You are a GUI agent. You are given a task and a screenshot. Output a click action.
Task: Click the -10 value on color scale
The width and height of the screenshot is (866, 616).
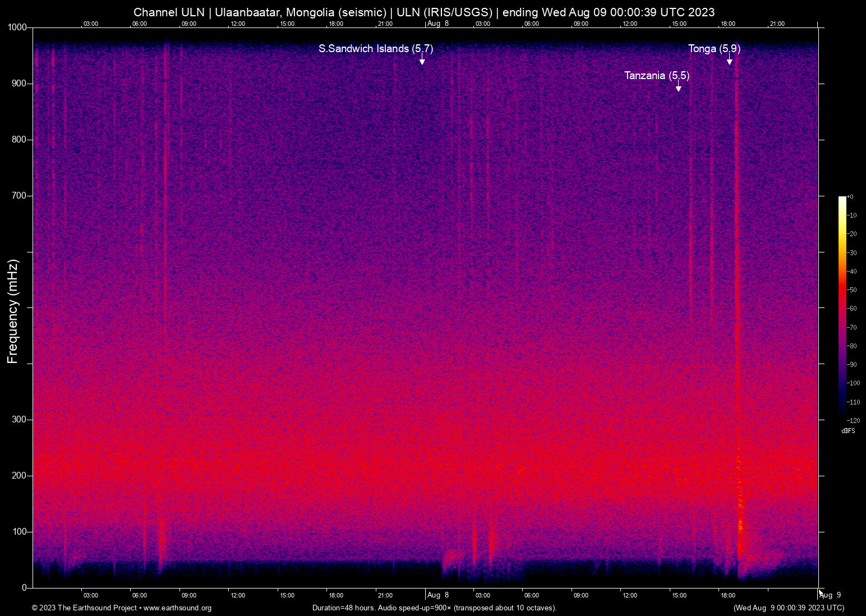(851, 215)
